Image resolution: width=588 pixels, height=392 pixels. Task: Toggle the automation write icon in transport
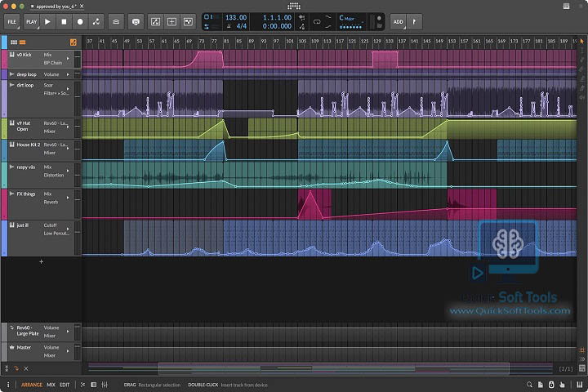point(96,22)
